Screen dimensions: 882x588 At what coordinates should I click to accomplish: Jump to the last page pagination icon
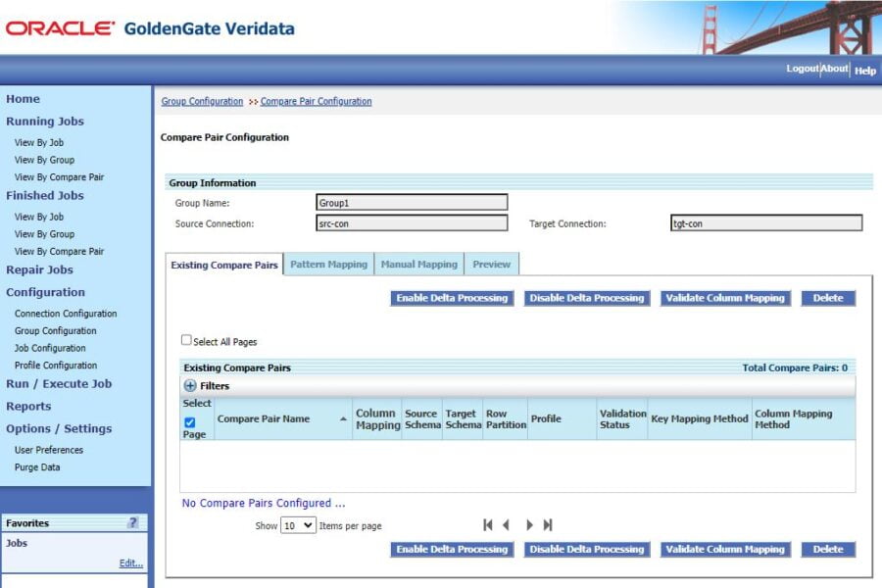point(548,525)
